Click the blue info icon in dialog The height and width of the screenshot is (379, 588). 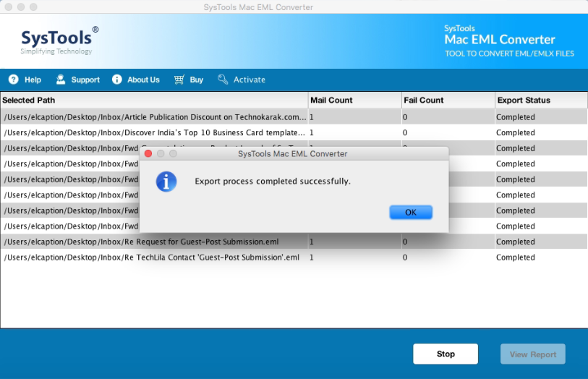(166, 181)
